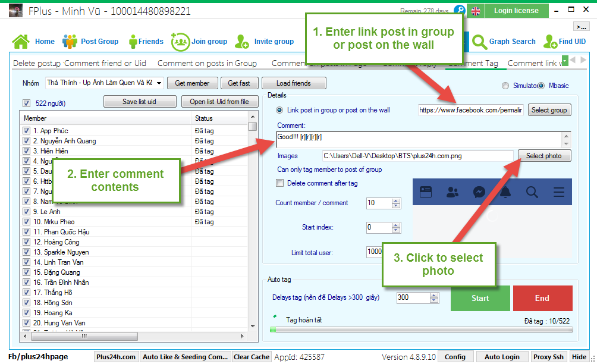Uncheck member 10. Mrku Pheo
Viewport: 597px width, 364px height.
click(26, 222)
